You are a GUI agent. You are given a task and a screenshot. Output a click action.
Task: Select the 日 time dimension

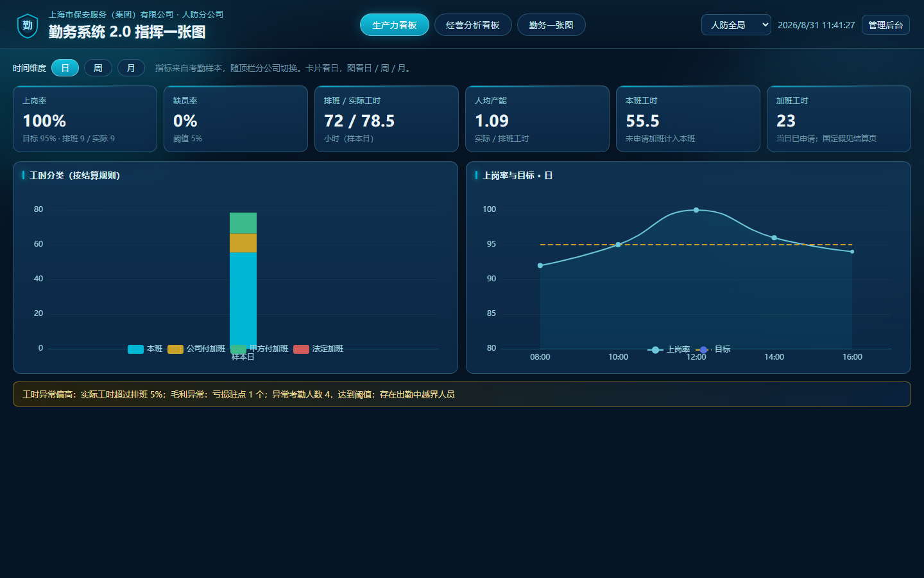point(65,67)
